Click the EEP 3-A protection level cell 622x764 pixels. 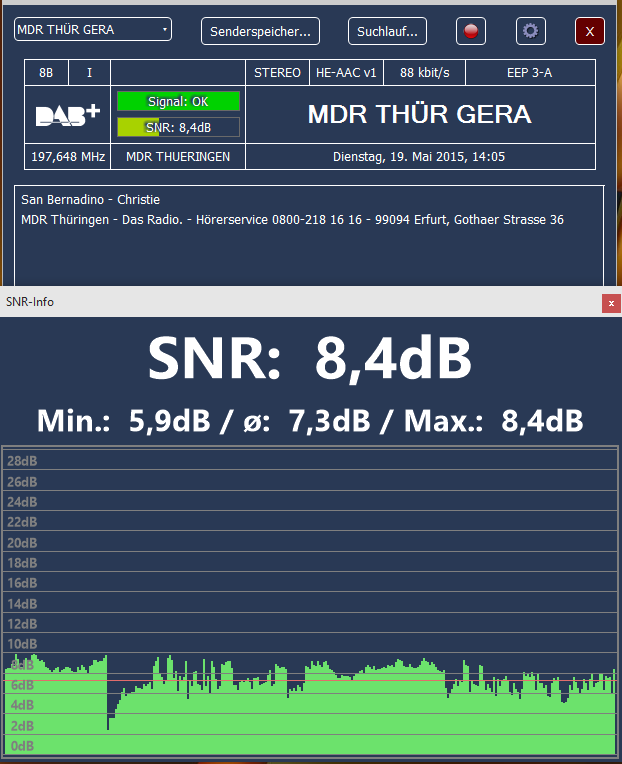click(x=529, y=73)
